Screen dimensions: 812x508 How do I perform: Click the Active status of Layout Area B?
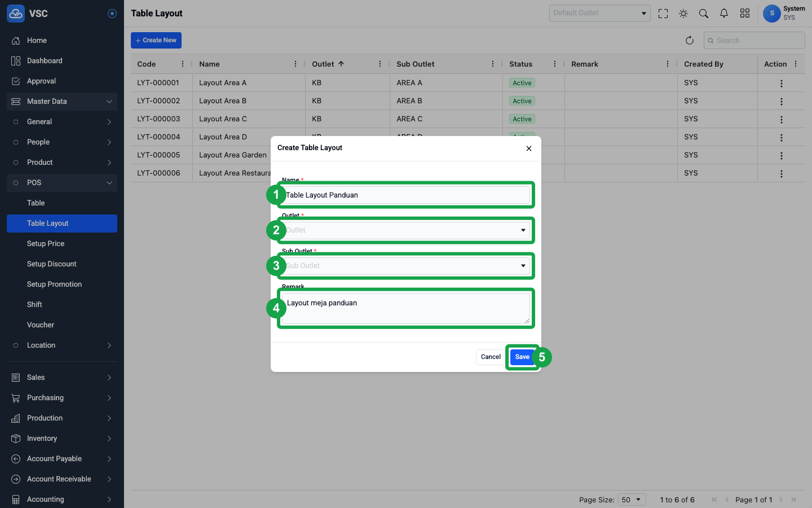522,101
